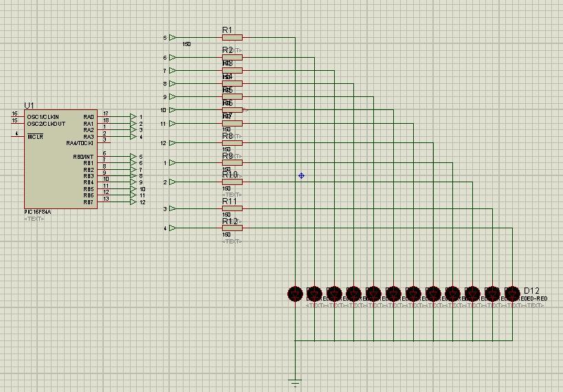This screenshot has width=563, height=392.
Task: Click resistor R1 at top
Action: [x=232, y=38]
